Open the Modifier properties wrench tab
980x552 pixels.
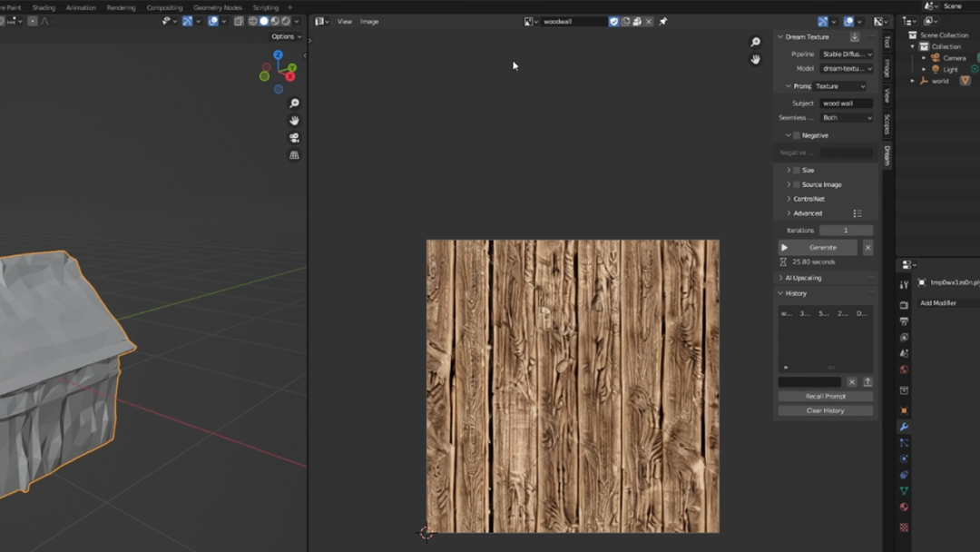coord(904,427)
